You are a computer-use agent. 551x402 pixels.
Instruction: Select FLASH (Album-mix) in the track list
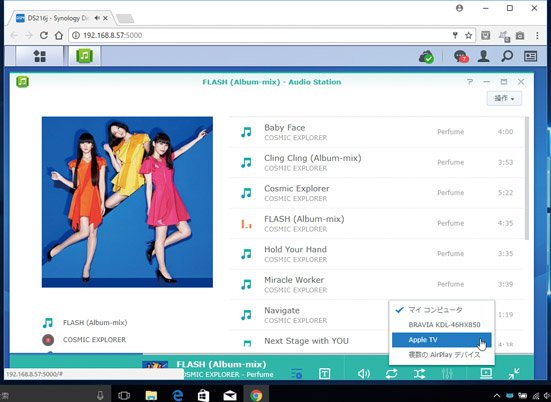376,223
